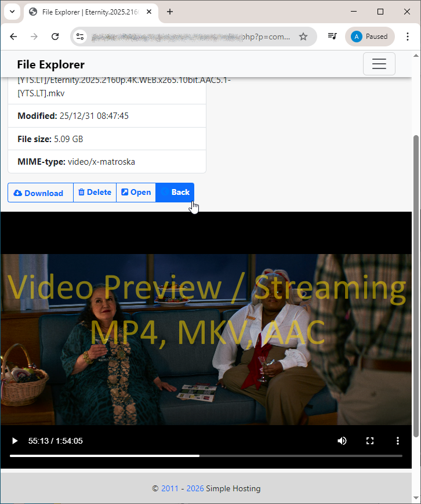Click the page vertical scrollbar thumb
This screenshot has width=421, height=504.
(416, 286)
